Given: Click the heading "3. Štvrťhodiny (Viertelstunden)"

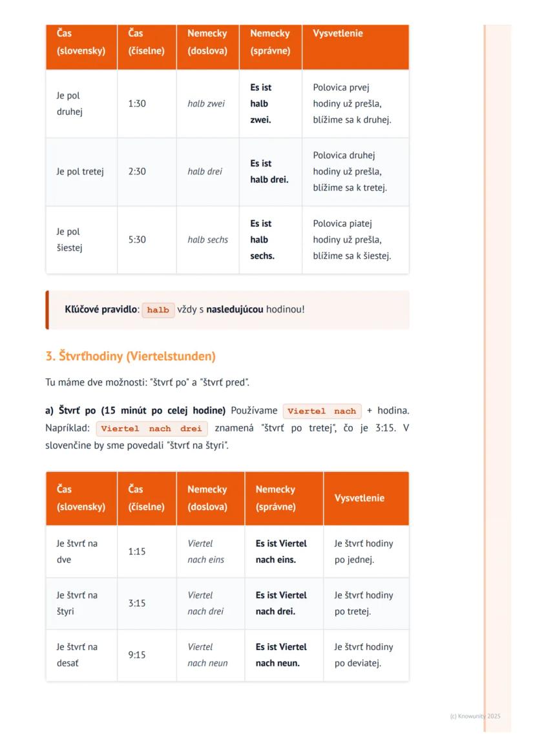Looking at the screenshot, I should coord(131,356).
